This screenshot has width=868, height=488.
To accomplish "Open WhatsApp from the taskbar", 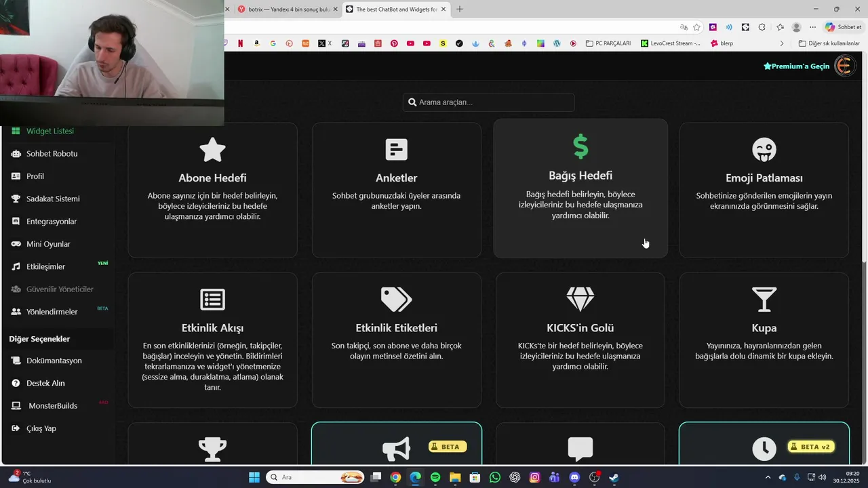I will point(495,477).
